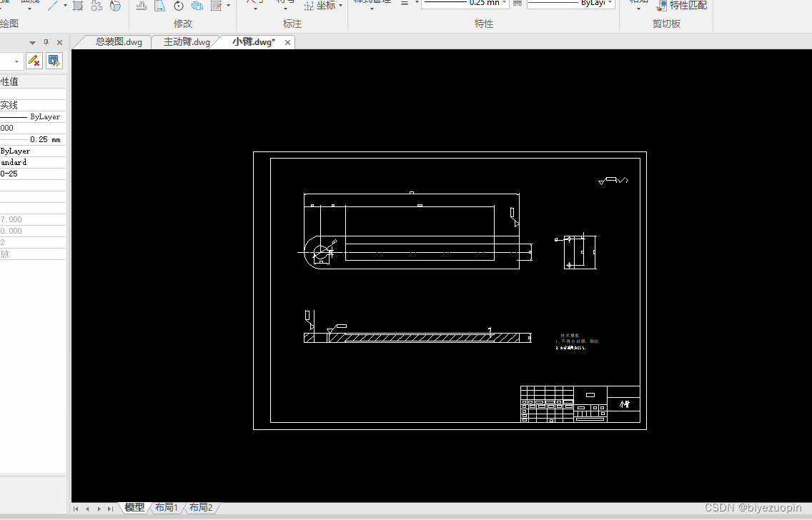
Task: Click the puzzle-shaped block icon
Action: click(x=96, y=6)
